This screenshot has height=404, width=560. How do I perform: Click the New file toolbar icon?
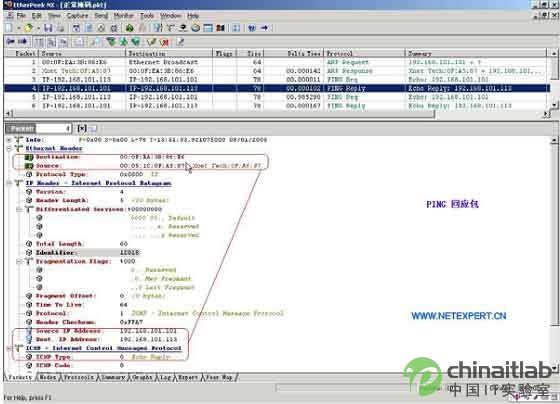(x=9, y=28)
